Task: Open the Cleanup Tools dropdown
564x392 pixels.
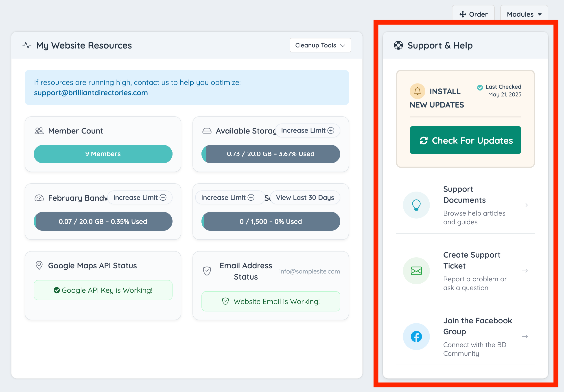Action: click(320, 45)
